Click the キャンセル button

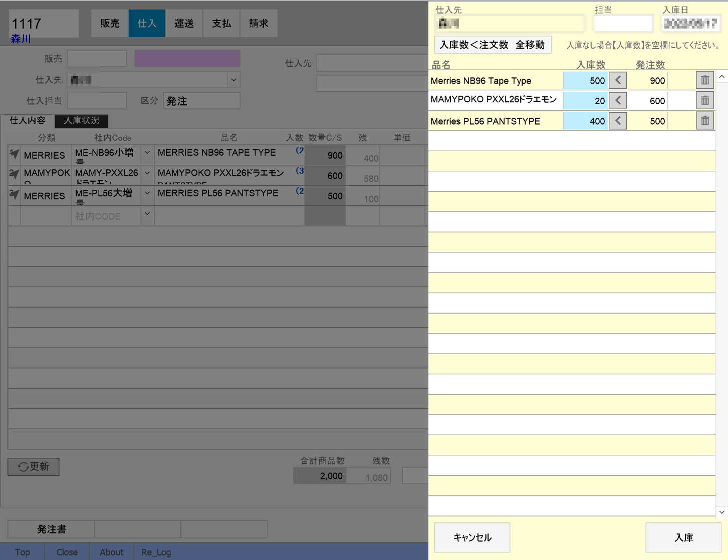pos(472,537)
